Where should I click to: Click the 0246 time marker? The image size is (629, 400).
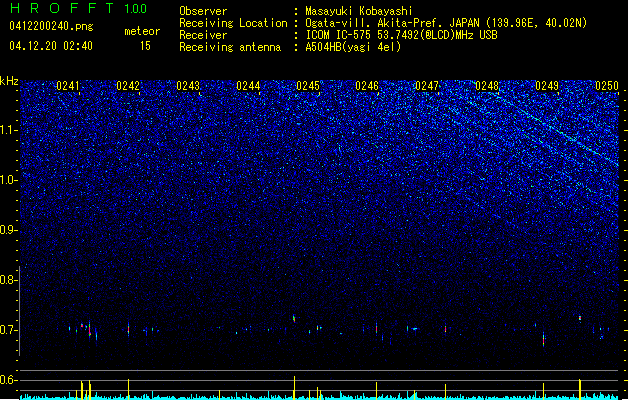(x=367, y=86)
